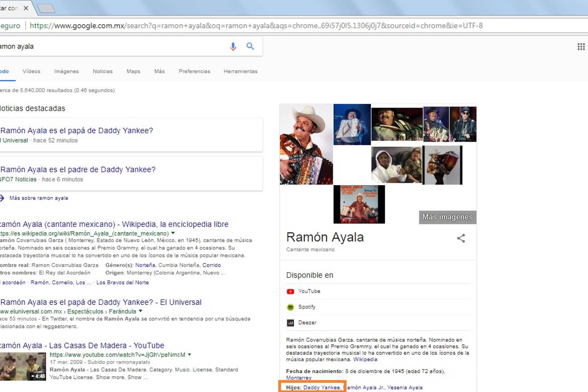Viewport: 588px width, 392px height.
Task: Expand the dropdown on the YouTube video result
Action: click(x=190, y=353)
